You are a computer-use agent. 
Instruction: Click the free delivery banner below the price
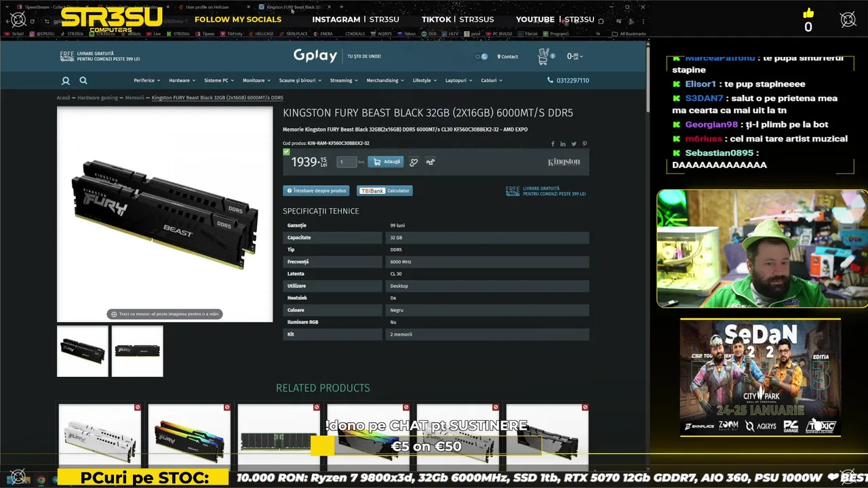point(546,191)
